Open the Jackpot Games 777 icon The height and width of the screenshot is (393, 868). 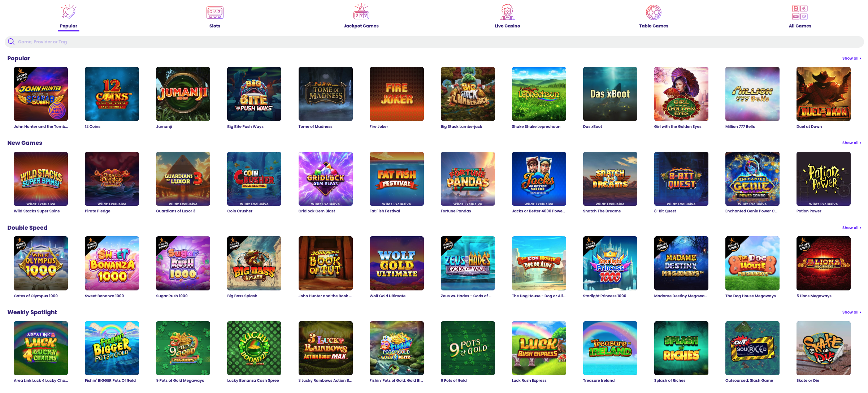pos(361,12)
